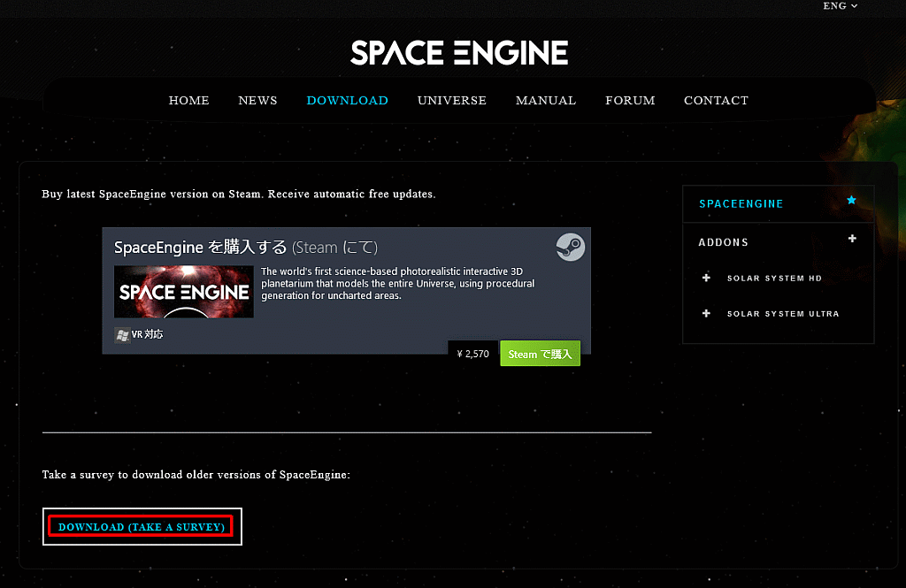Open SOLAR SYSTEM HD addon link
906x588 pixels.
[x=774, y=279]
